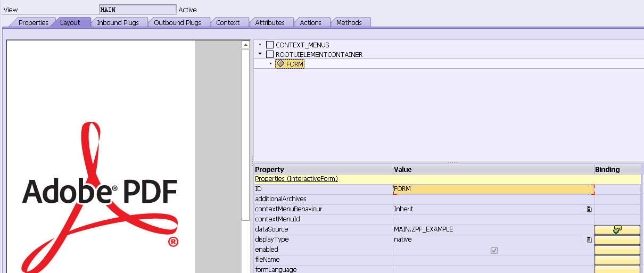Image resolution: width=644 pixels, height=273 pixels.
Task: Select the CONTEXT_MENUS tree node
Action: 302,45
